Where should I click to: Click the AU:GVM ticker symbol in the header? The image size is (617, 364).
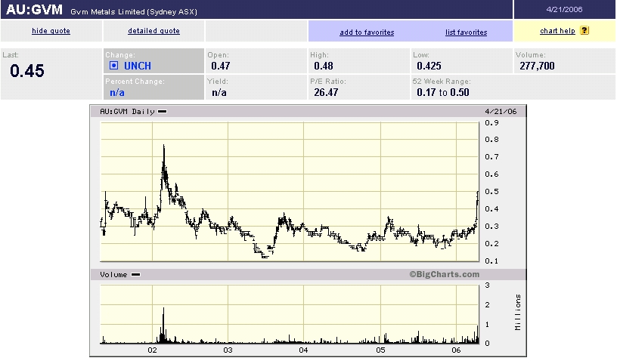[x=34, y=10]
